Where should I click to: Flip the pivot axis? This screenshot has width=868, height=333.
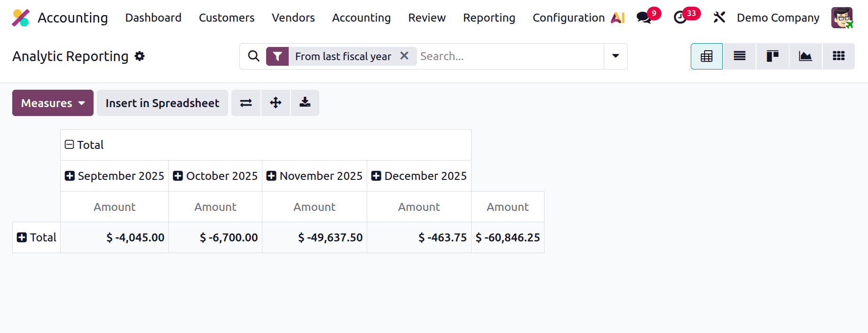click(246, 103)
